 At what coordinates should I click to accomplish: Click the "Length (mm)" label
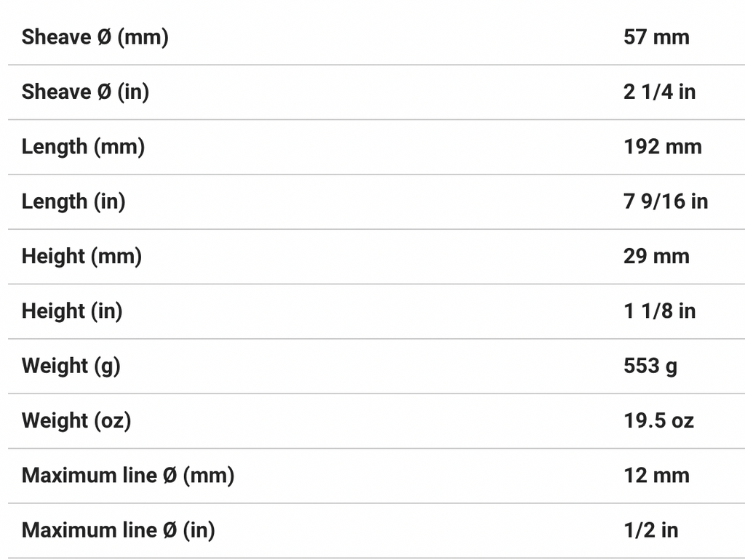coord(83,146)
